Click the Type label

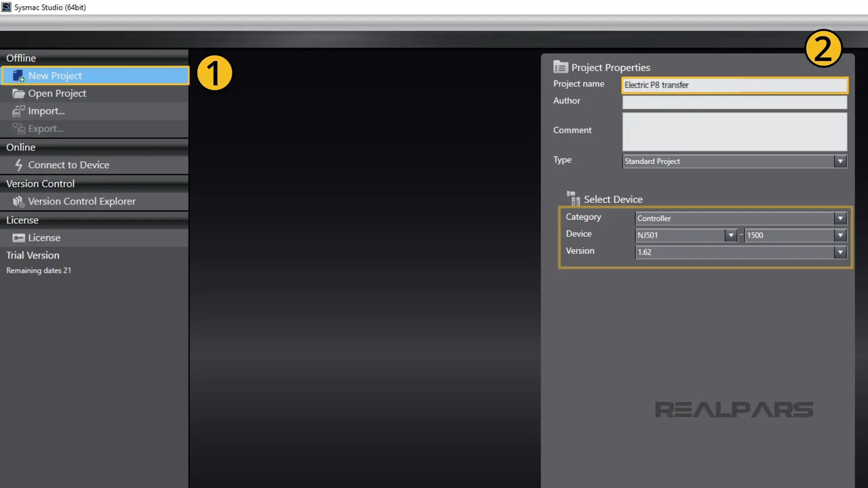click(x=562, y=160)
